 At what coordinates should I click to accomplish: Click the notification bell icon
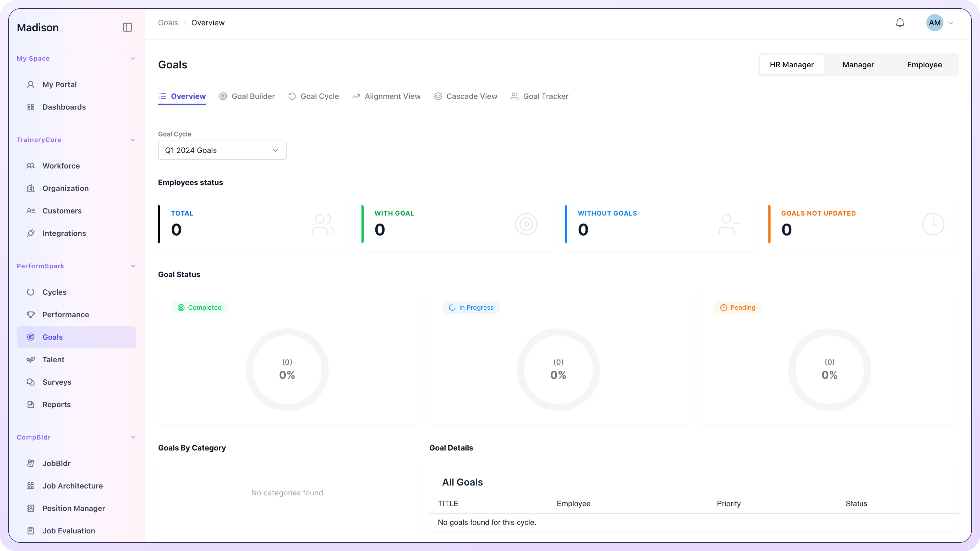(x=900, y=23)
